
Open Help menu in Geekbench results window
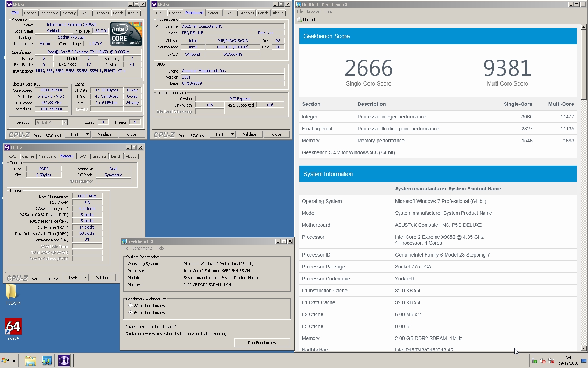click(328, 11)
